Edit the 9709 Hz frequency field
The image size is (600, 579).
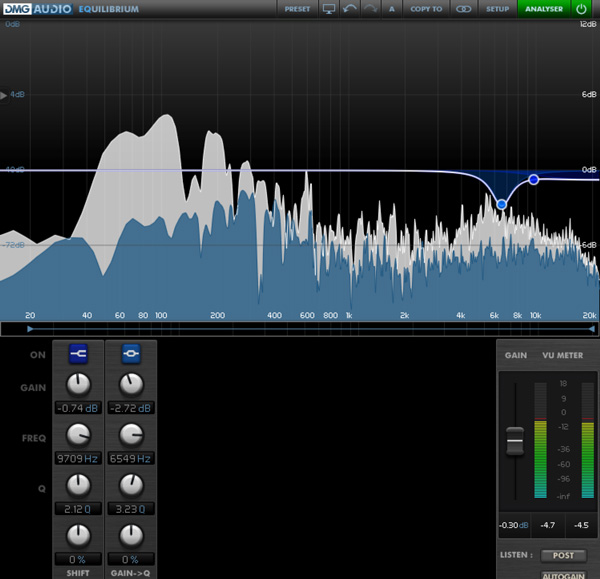(78, 458)
